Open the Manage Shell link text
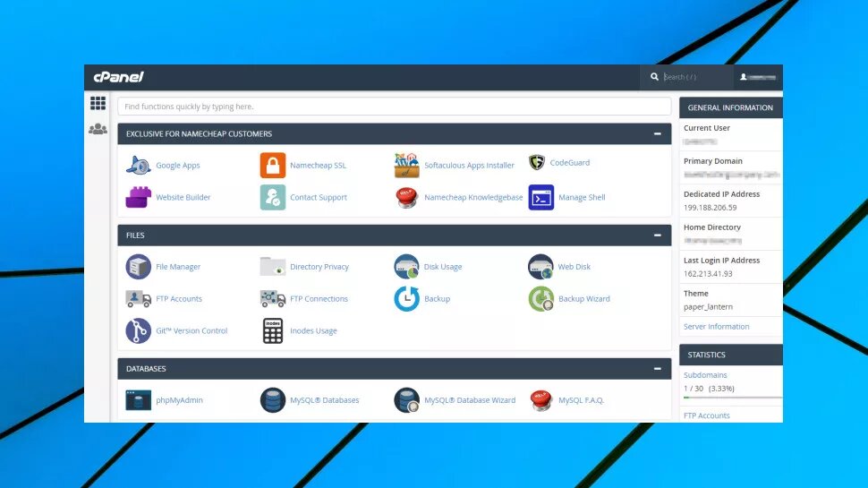This screenshot has height=488, width=868. (x=582, y=197)
